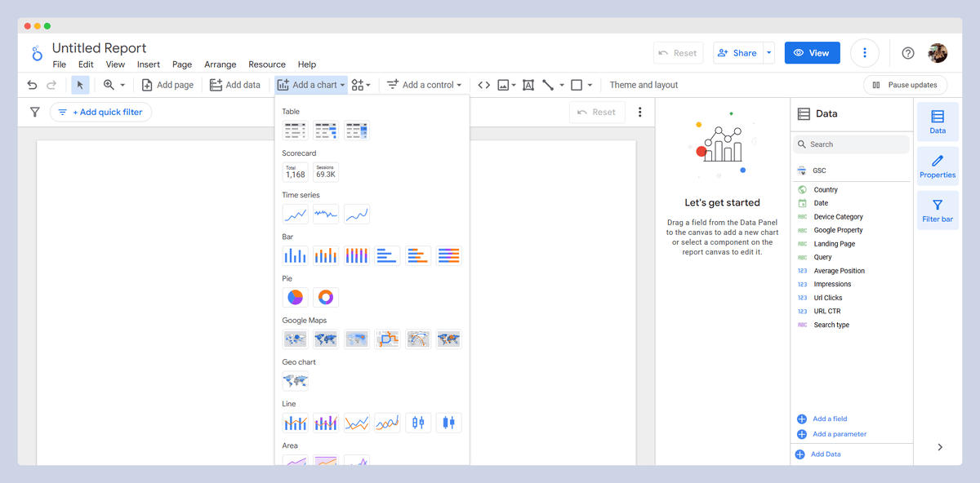This screenshot has height=483, width=980.
Task: Insert a 100% stacked horizontal bar chart
Action: tap(449, 256)
